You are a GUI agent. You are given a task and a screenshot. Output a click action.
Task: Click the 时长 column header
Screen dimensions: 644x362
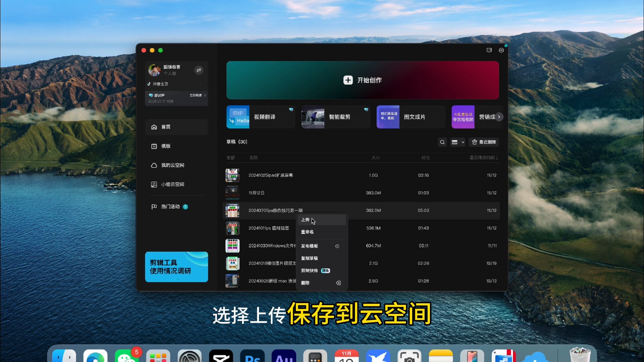(426, 158)
